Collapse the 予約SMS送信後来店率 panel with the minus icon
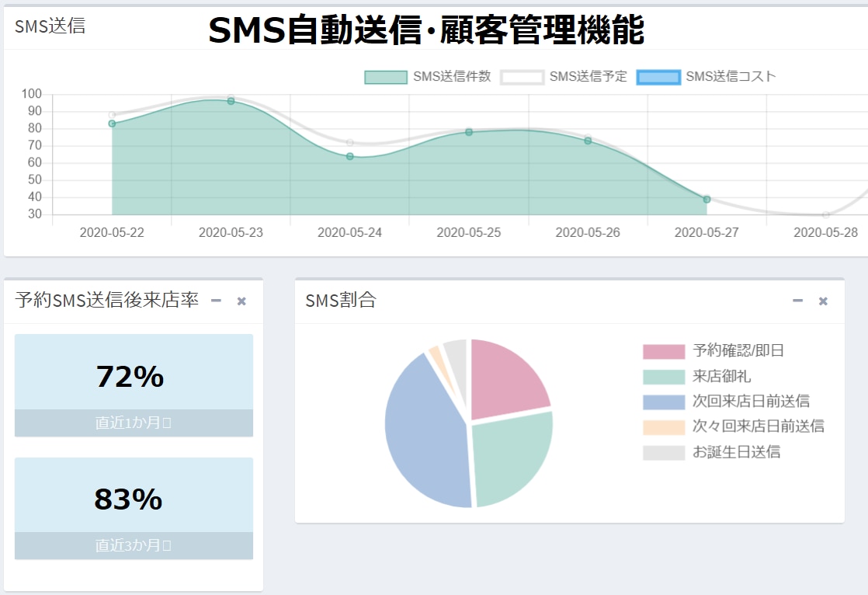The image size is (868, 595). [x=216, y=301]
